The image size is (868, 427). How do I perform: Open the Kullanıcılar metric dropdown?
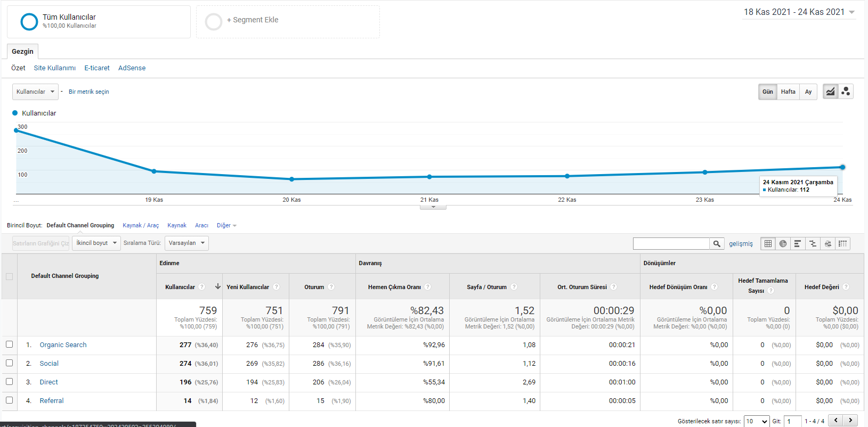coord(35,92)
